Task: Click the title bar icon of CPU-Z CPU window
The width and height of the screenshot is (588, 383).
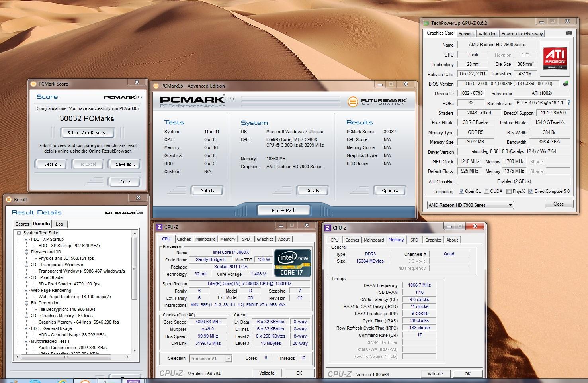Action: click(159, 227)
